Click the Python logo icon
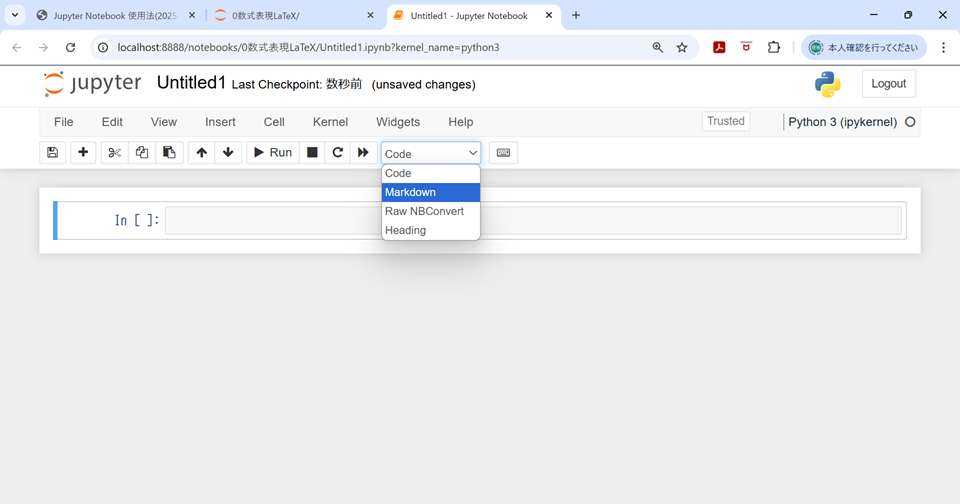The image size is (960, 504). 828,85
